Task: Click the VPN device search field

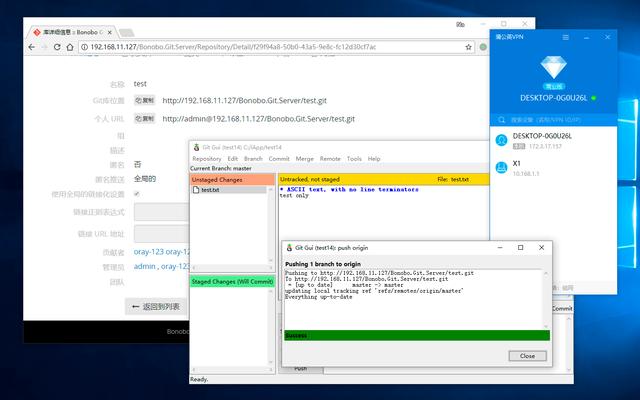Action: click(553, 120)
